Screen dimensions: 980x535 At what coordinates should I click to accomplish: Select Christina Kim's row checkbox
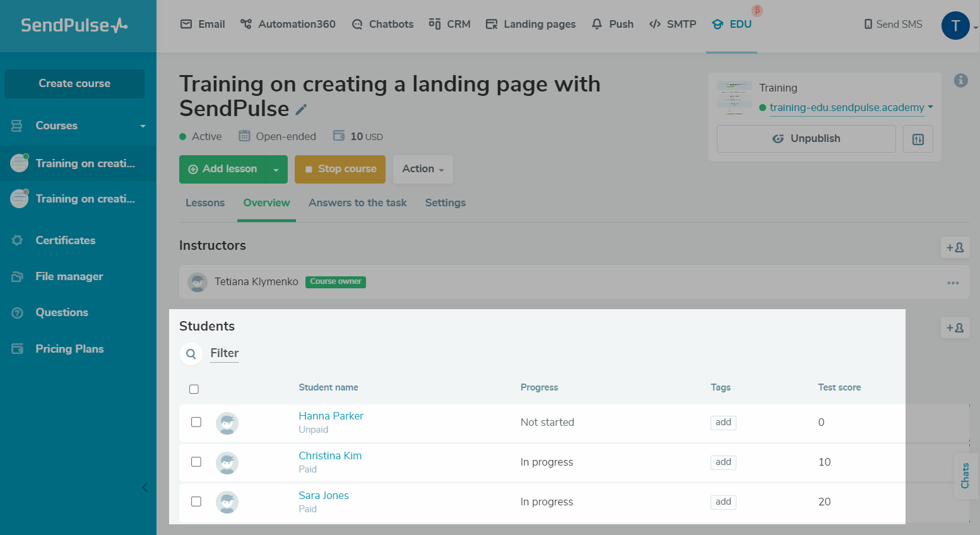[x=196, y=462]
